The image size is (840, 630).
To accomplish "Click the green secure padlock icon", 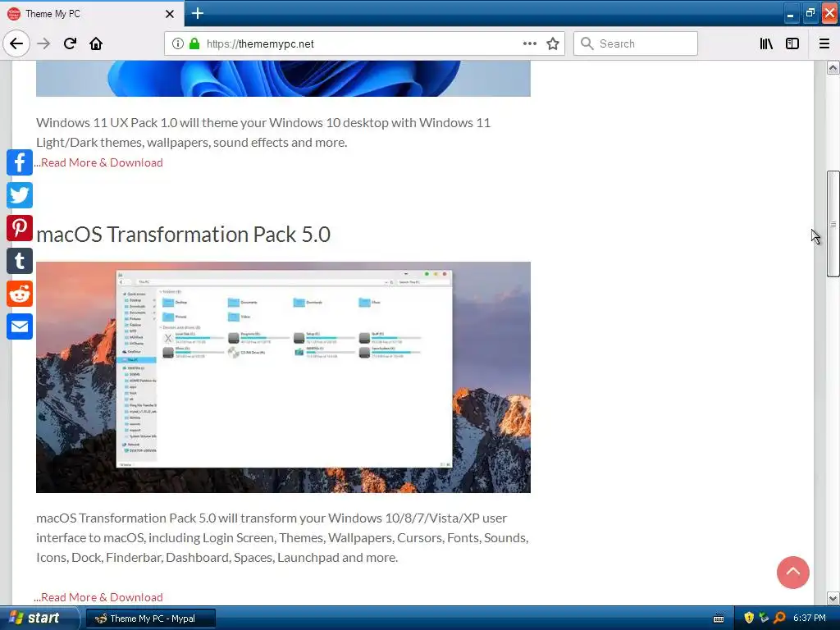I will click(194, 43).
